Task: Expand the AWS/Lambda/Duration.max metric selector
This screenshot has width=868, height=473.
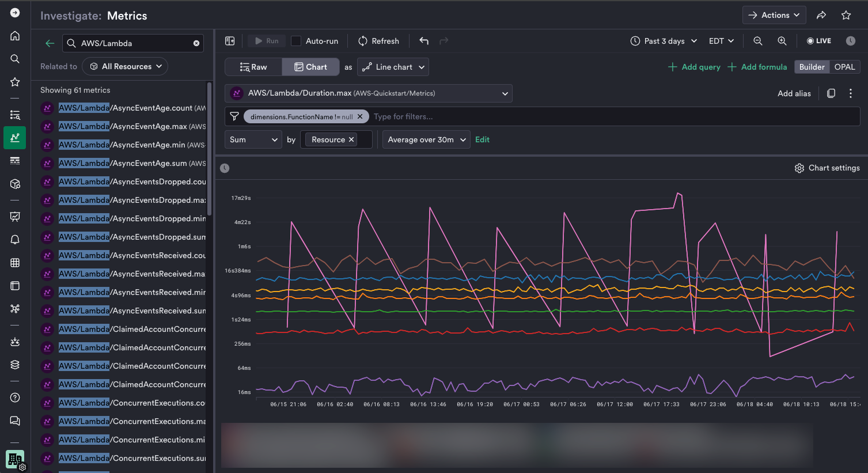Action: pyautogui.click(x=369, y=93)
